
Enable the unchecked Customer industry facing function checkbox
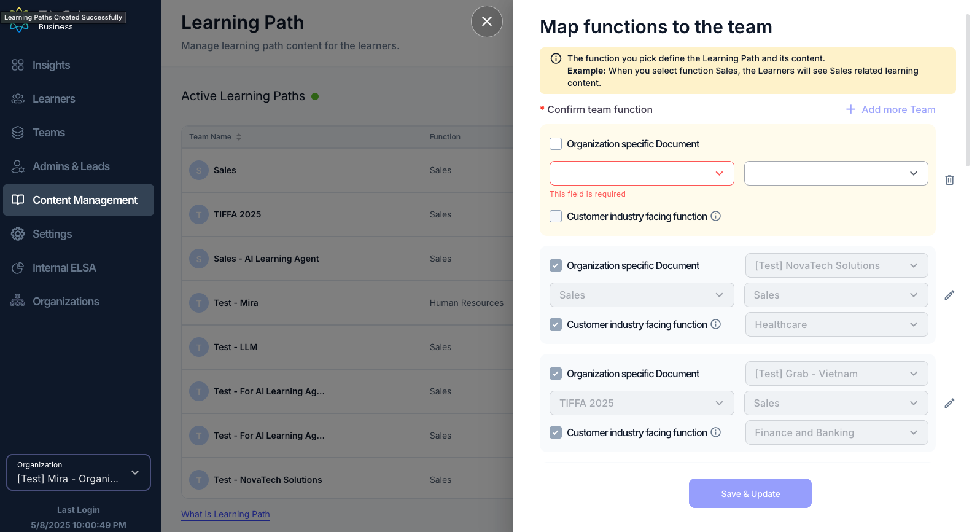click(x=556, y=216)
